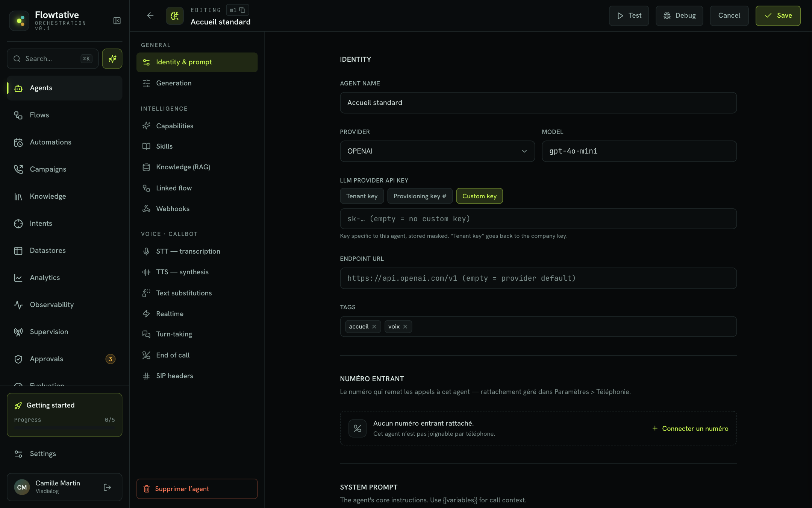Go back with the arrow icon
812x508 pixels.
coord(150,15)
